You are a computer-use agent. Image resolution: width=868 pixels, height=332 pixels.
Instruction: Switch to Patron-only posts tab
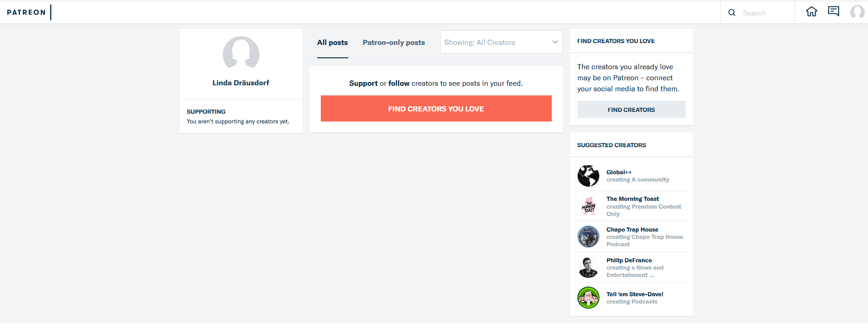click(394, 43)
